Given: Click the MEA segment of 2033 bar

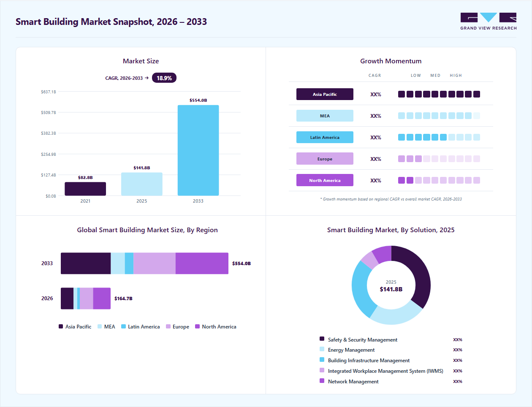Looking at the screenshot, I should [118, 263].
